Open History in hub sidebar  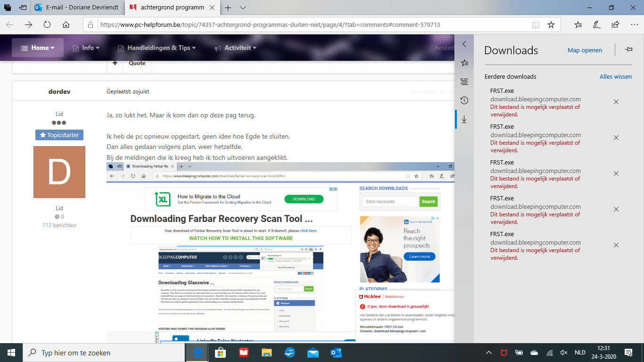tap(464, 100)
